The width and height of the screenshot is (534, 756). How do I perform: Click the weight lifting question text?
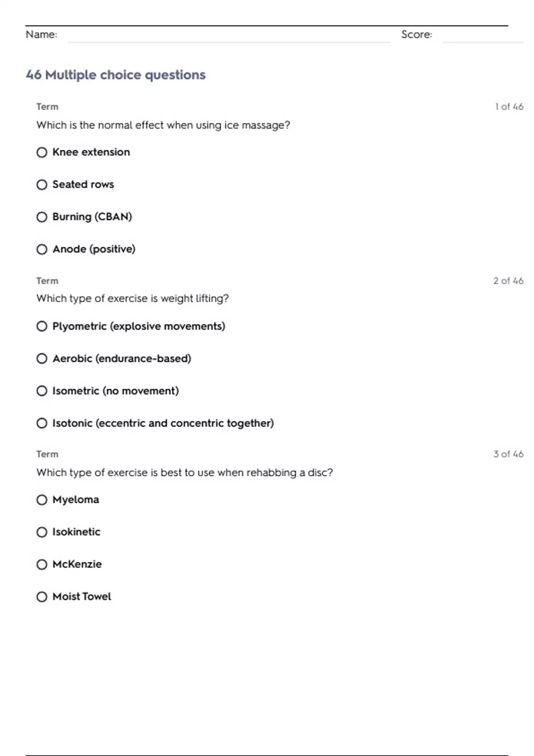[x=133, y=298]
